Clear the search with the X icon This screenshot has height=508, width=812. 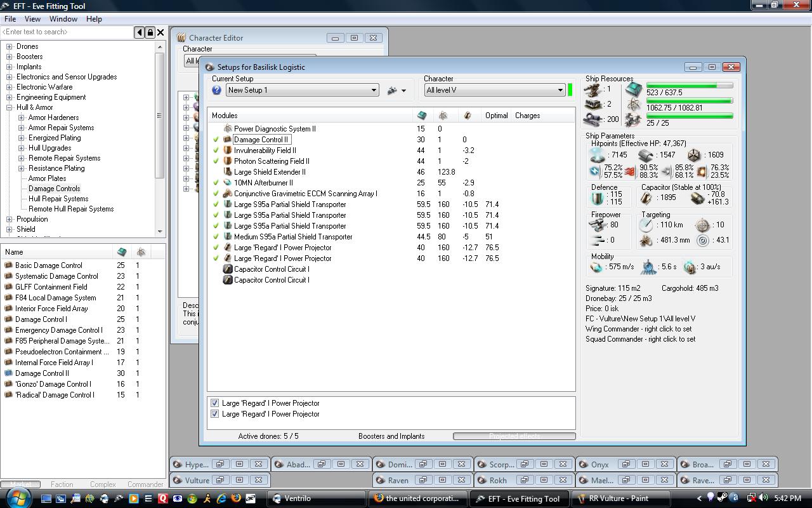click(160, 32)
